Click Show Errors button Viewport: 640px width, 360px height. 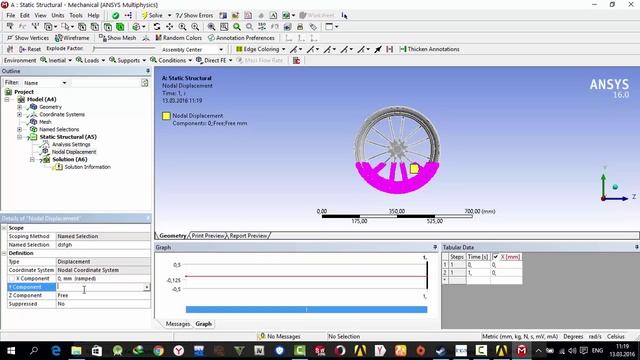(194, 16)
